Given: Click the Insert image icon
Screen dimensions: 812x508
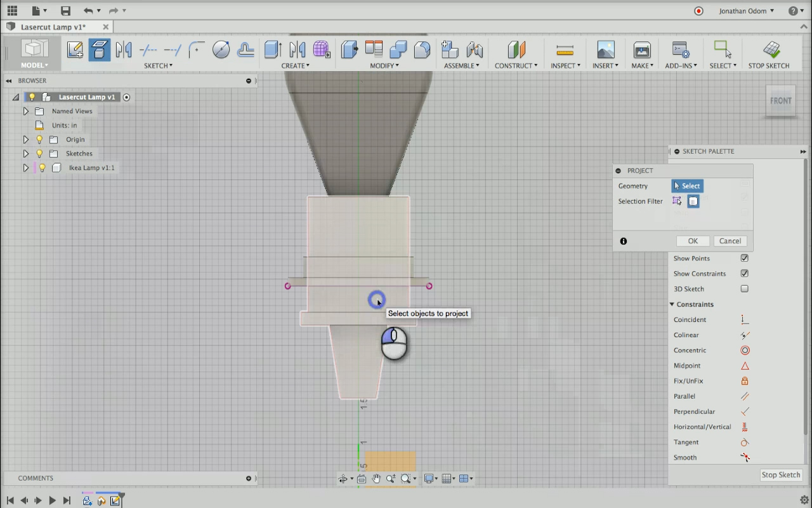Looking at the screenshot, I should pos(605,50).
